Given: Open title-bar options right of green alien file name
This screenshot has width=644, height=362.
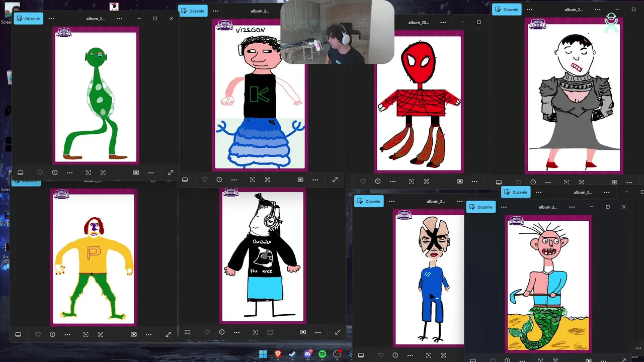Looking at the screenshot, I should coord(119,19).
